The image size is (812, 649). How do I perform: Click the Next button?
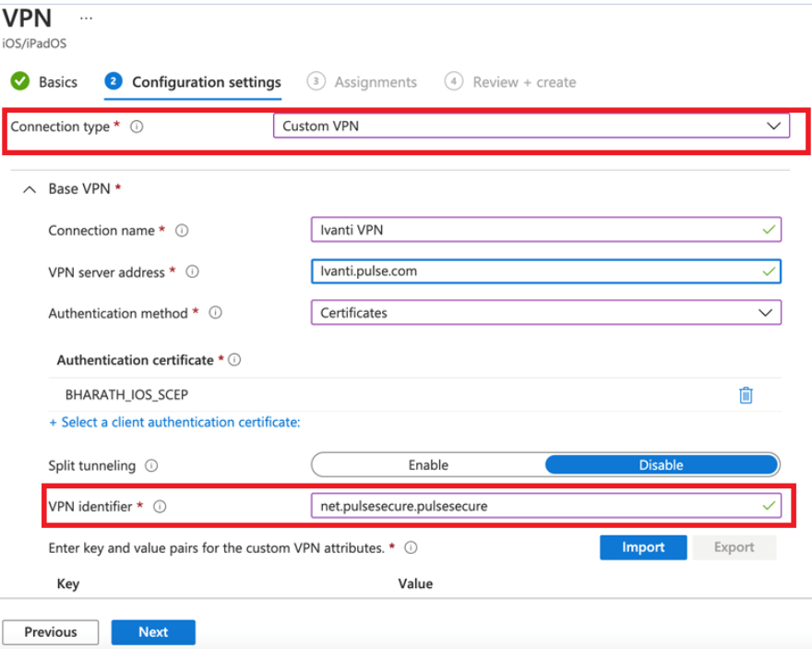click(153, 632)
